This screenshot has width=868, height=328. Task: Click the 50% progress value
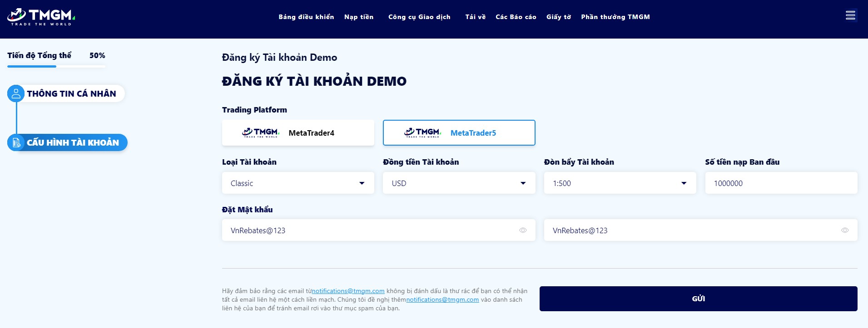pyautogui.click(x=97, y=55)
